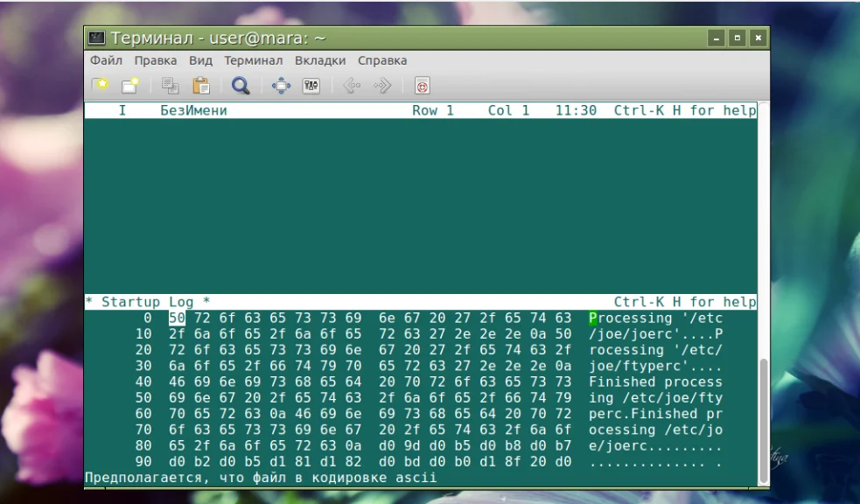Click ASCII text 'ocessing /etc/jo'
The width and height of the screenshot is (860, 504).
(x=655, y=430)
